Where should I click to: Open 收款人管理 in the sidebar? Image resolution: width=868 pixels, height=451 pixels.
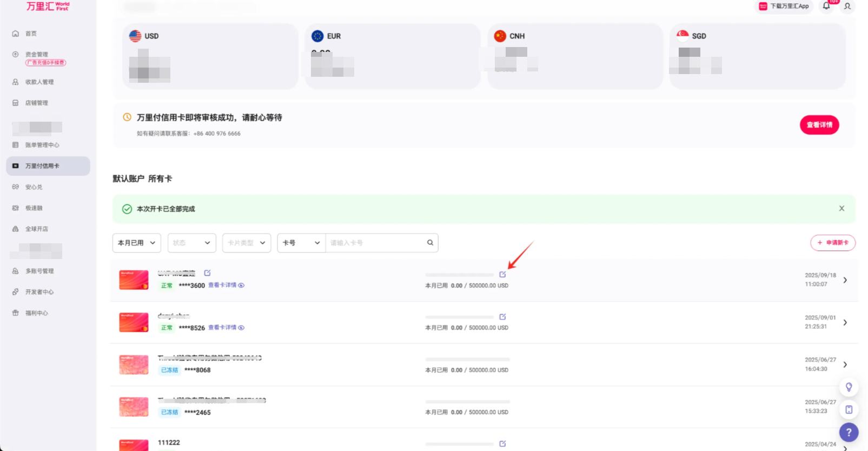(x=39, y=82)
